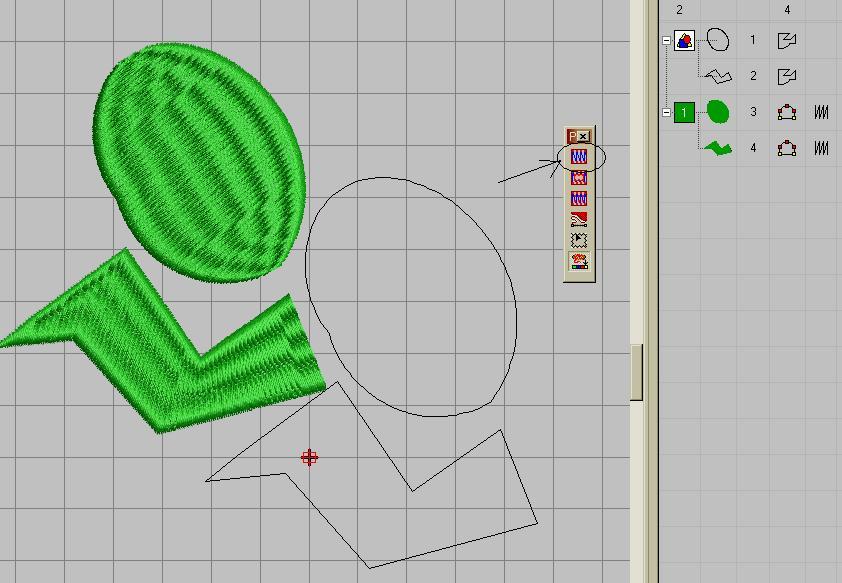The width and height of the screenshot is (842, 583).
Task: Select the green zigzag shape thumbnail
Action: (717, 148)
